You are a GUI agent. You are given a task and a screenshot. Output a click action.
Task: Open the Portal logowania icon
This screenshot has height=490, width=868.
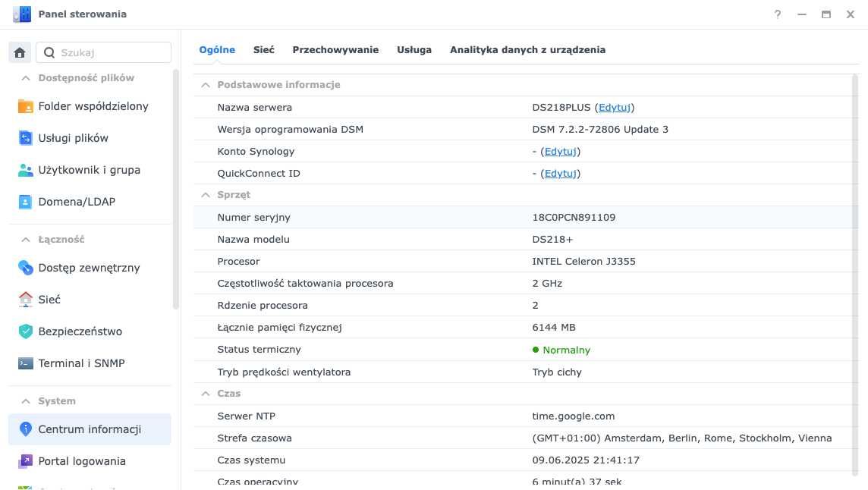click(x=26, y=460)
